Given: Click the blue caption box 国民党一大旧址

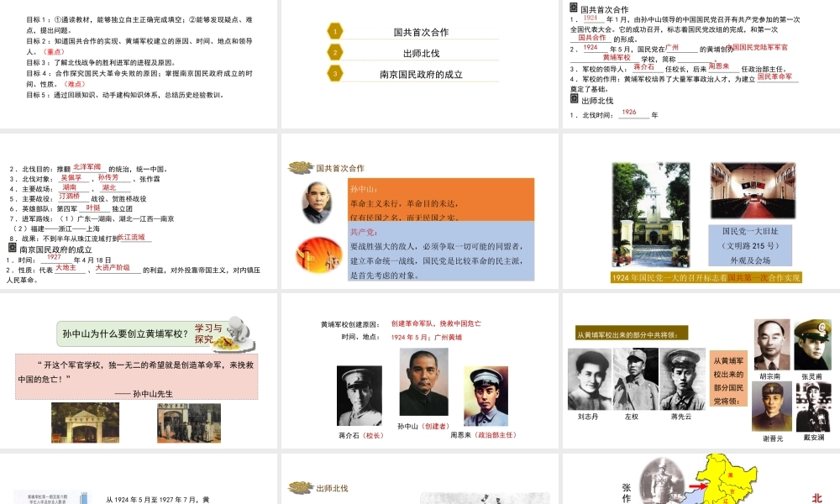Looking at the screenshot, I should (x=750, y=246).
